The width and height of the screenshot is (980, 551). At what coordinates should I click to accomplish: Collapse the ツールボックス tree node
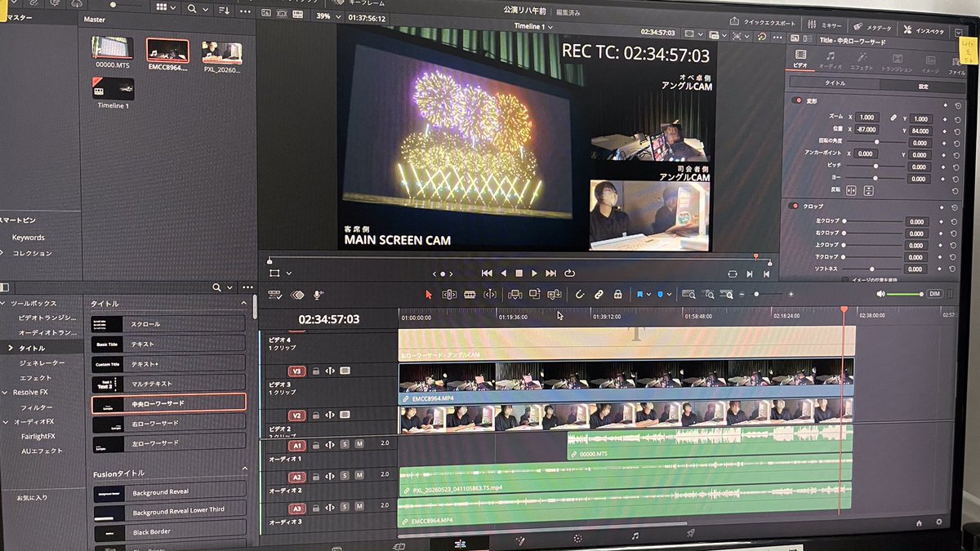coord(4,303)
